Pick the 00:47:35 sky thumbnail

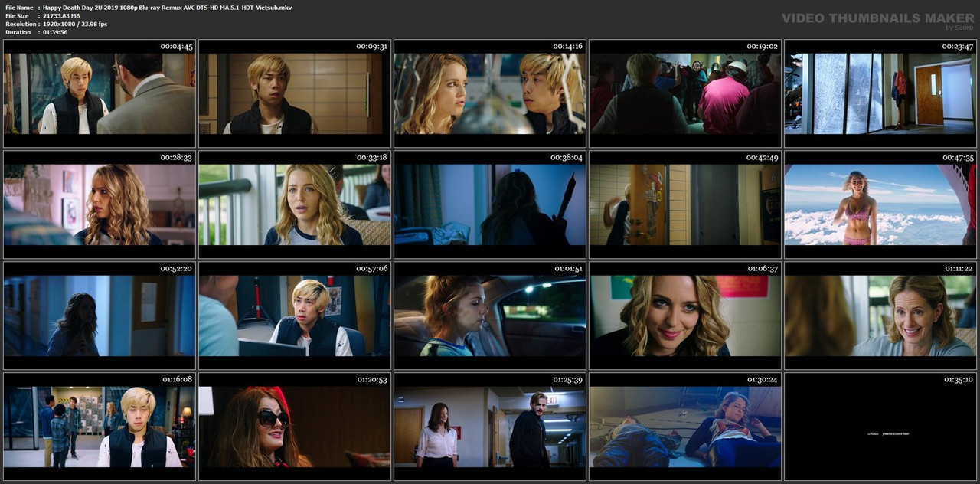(880, 204)
